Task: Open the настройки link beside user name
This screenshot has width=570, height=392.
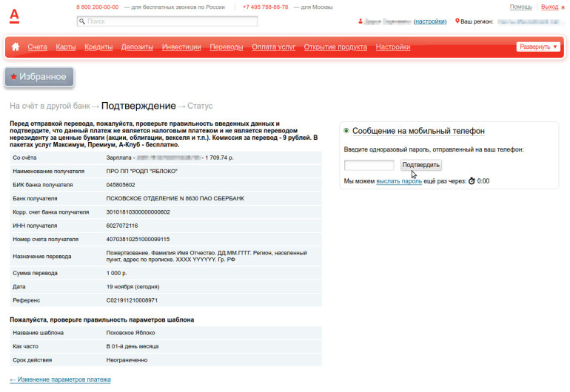Action: click(429, 21)
